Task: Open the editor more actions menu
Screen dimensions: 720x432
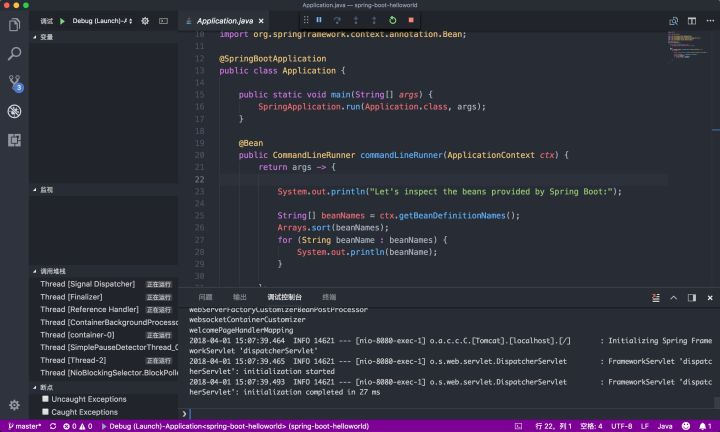Action: pos(710,21)
